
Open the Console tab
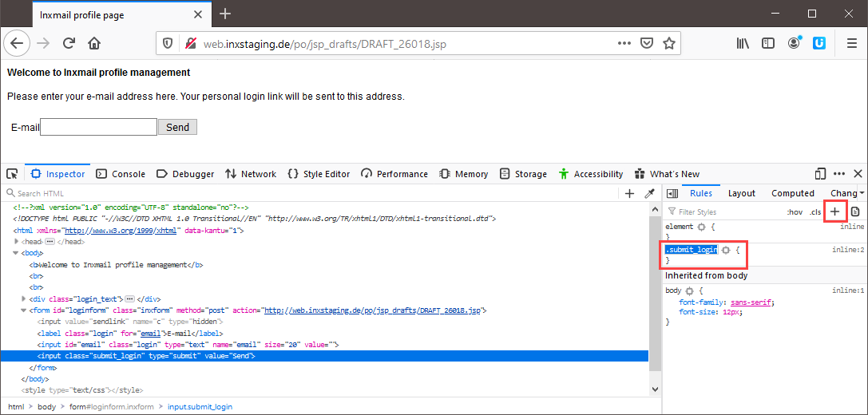pos(121,174)
